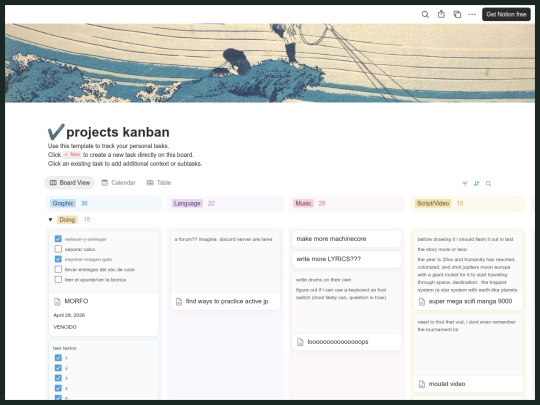Image resolution: width=540 pixels, height=405 pixels.
Task: Open the MORFO card title
Action: coord(76,301)
